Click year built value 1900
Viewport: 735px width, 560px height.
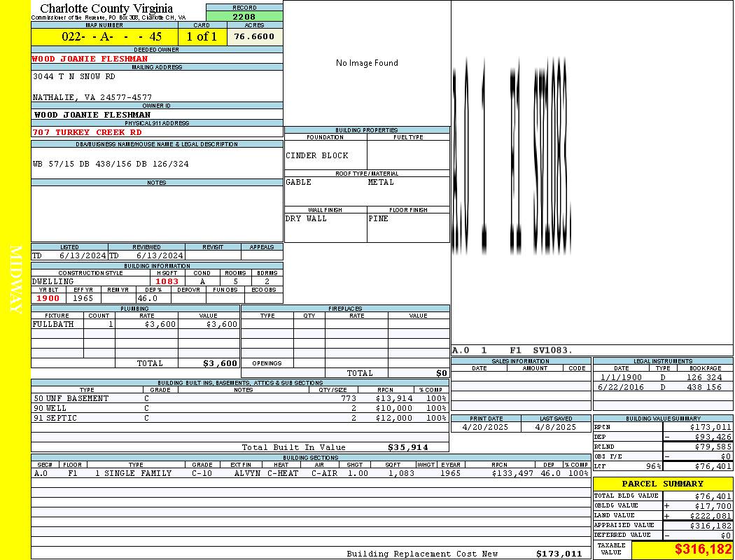click(48, 298)
